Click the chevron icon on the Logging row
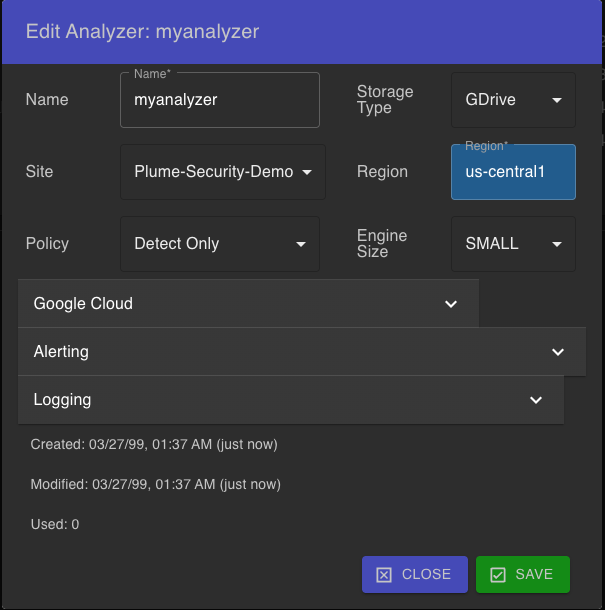The image size is (605, 610). tap(536, 400)
